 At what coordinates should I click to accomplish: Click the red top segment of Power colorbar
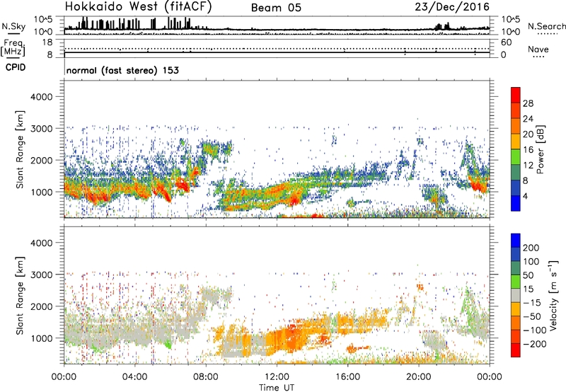point(516,95)
